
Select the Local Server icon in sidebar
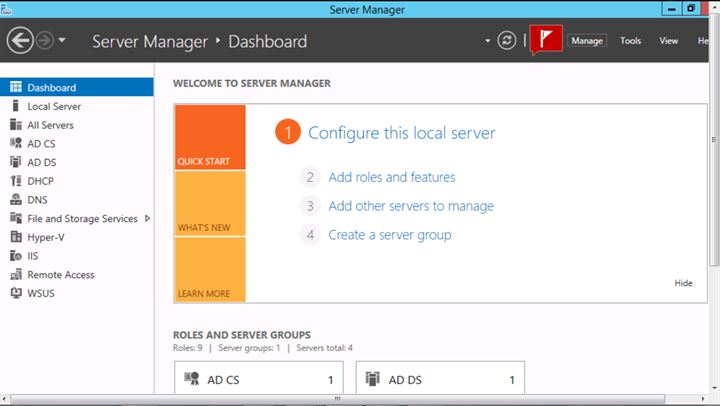16,106
